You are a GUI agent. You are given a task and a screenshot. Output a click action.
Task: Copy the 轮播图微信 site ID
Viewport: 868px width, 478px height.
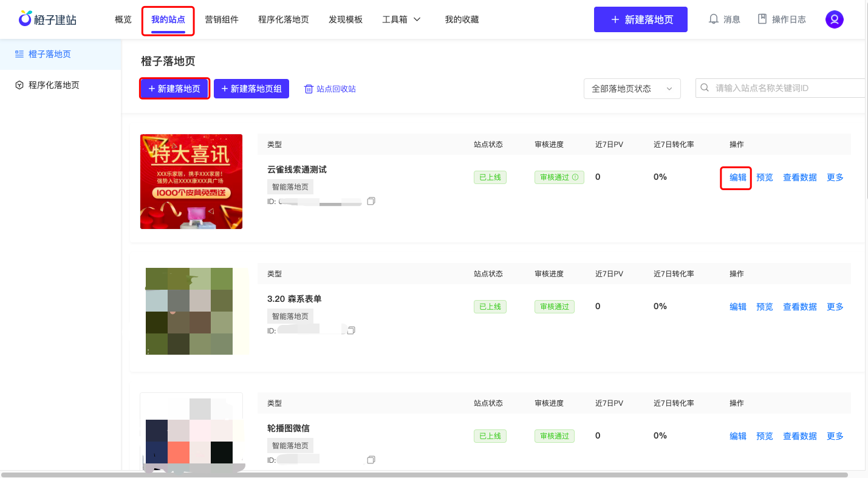pos(371,460)
